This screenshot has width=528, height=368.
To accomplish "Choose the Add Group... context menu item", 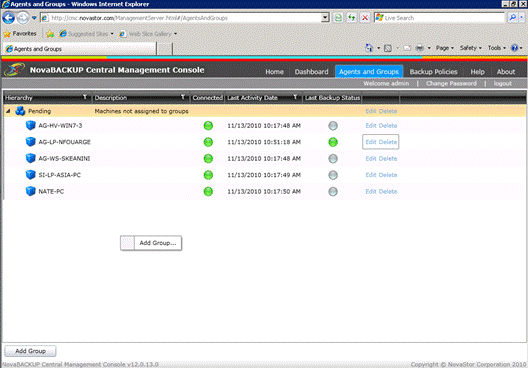I will point(151,243).
